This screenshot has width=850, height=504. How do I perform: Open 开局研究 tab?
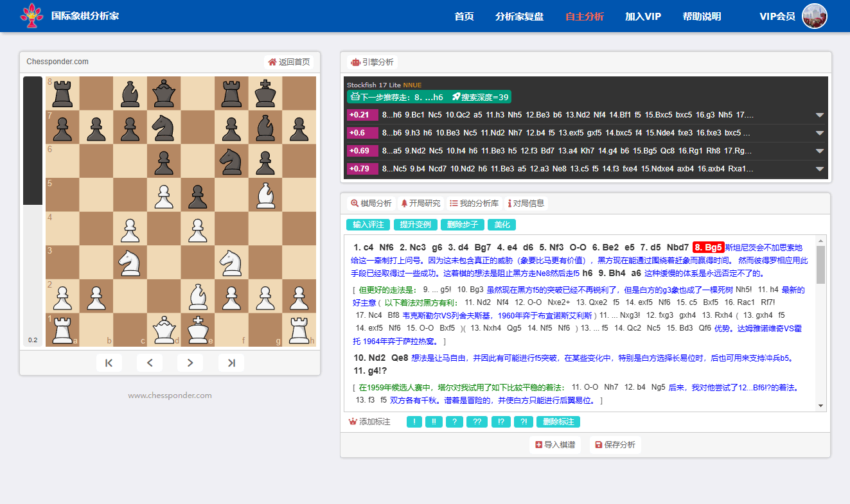421,204
